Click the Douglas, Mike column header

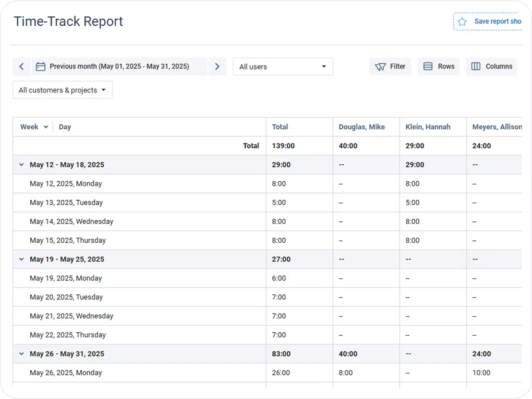(362, 127)
